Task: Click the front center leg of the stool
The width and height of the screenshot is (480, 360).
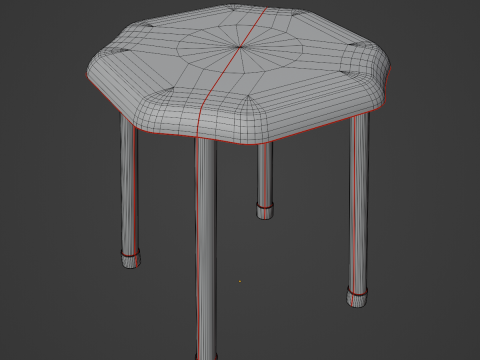Action: (x=206, y=248)
